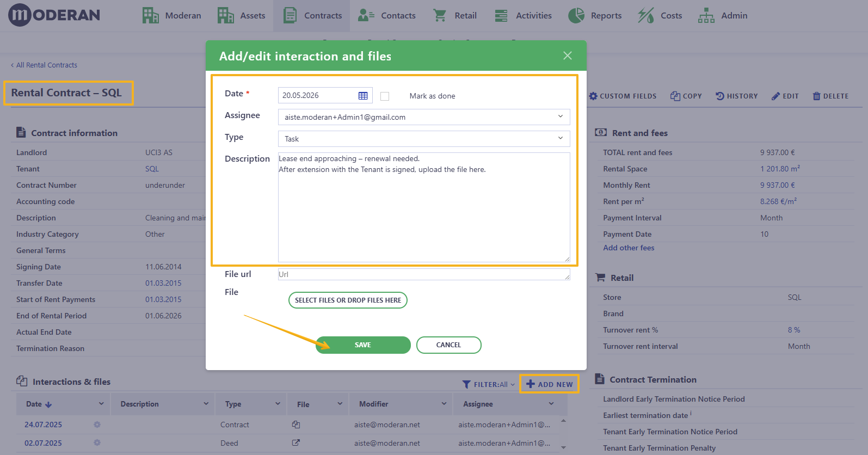Click into the Description text area
868x455 pixels.
[424, 207]
